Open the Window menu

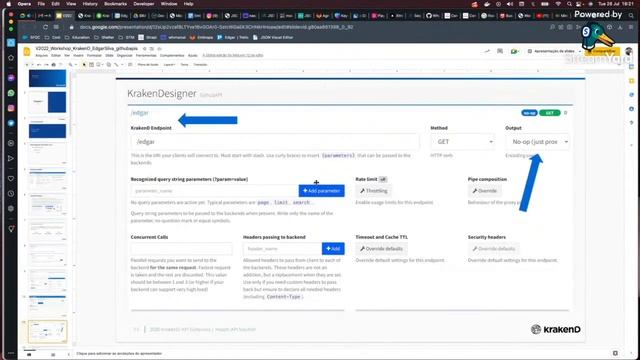(169, 4)
